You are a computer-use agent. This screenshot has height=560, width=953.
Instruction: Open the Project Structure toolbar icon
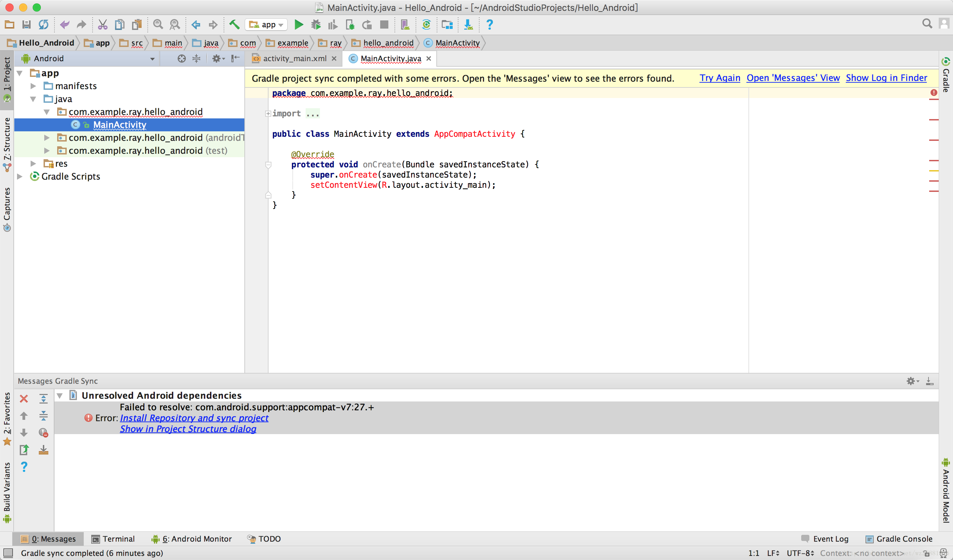[447, 25]
